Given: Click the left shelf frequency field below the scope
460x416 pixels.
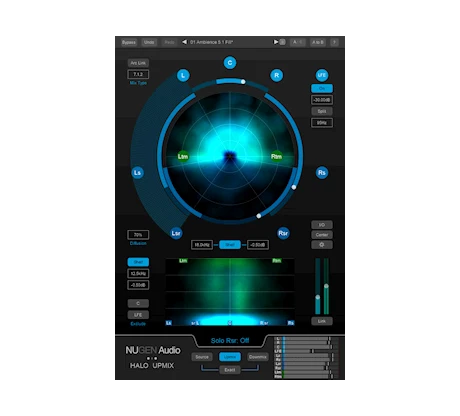Looking at the screenshot, I should [x=202, y=245].
